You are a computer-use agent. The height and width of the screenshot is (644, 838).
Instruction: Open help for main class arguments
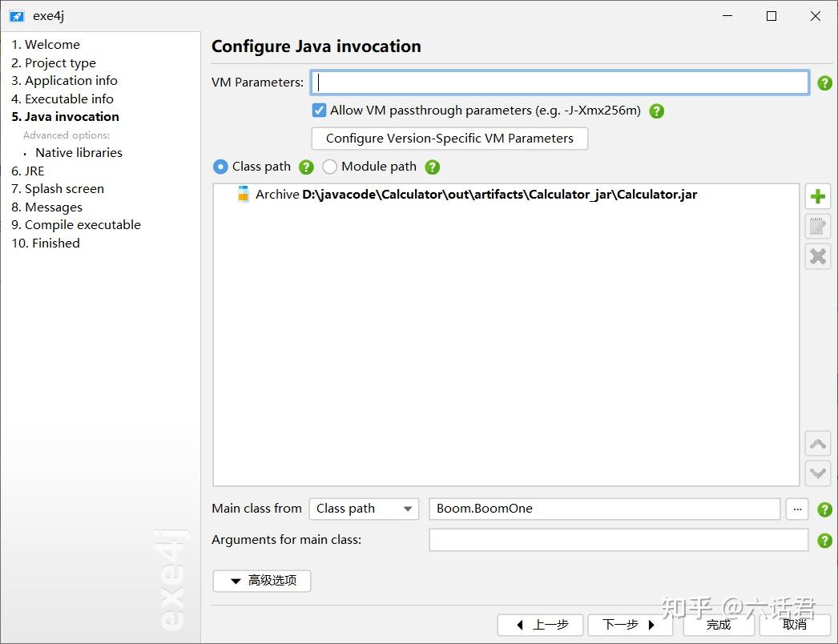tap(824, 540)
